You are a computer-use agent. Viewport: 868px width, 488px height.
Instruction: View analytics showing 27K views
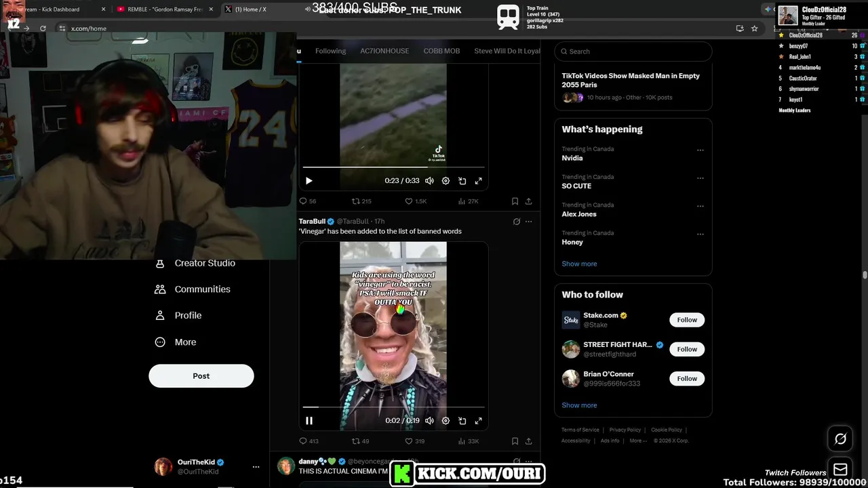click(x=469, y=201)
